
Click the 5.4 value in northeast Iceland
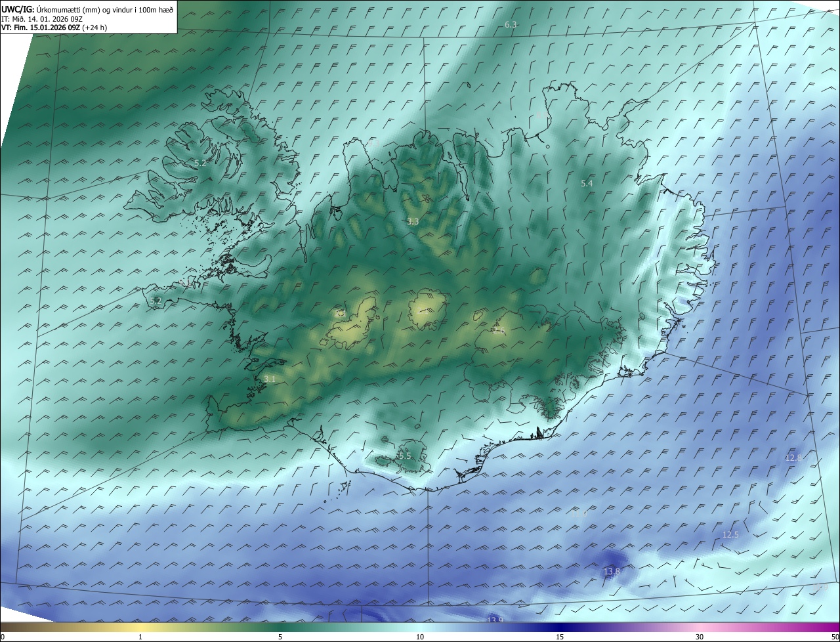point(587,184)
